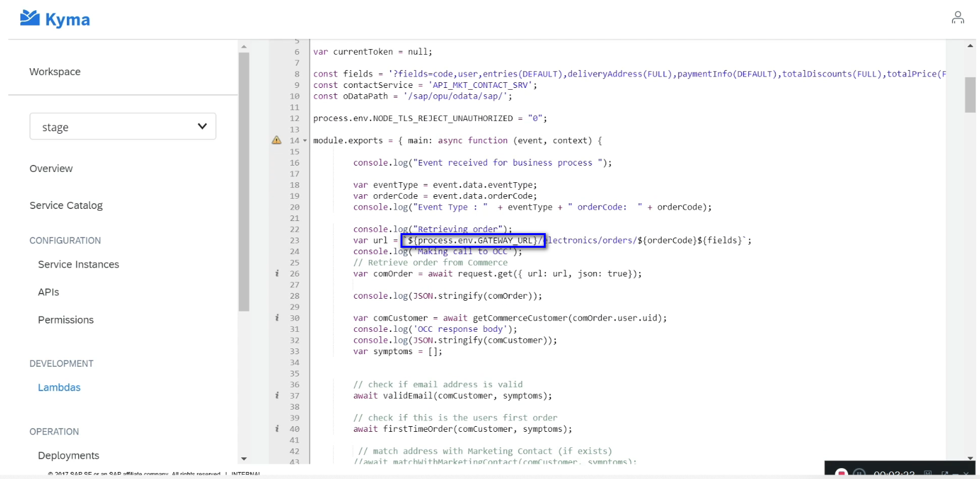
Task: Open Deployments under Operation
Action: coord(69,455)
